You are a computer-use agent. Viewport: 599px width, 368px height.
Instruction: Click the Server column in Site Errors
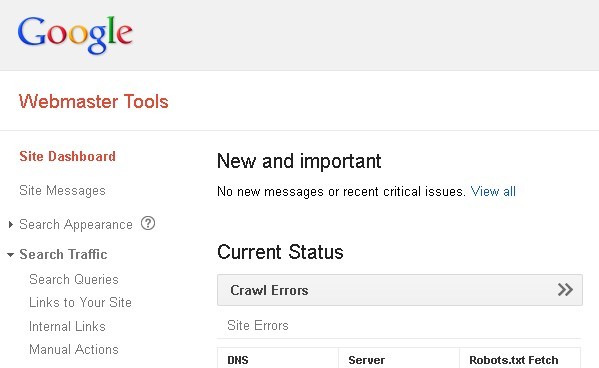399,358
